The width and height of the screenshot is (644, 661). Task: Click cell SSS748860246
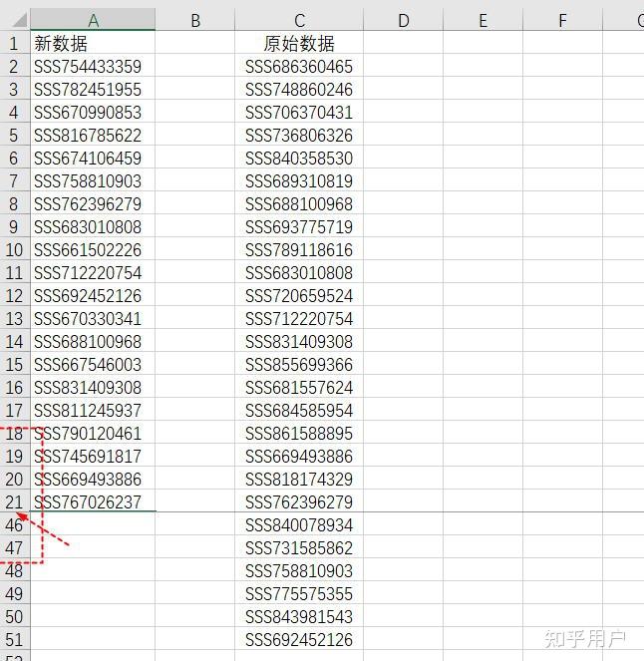pos(299,90)
